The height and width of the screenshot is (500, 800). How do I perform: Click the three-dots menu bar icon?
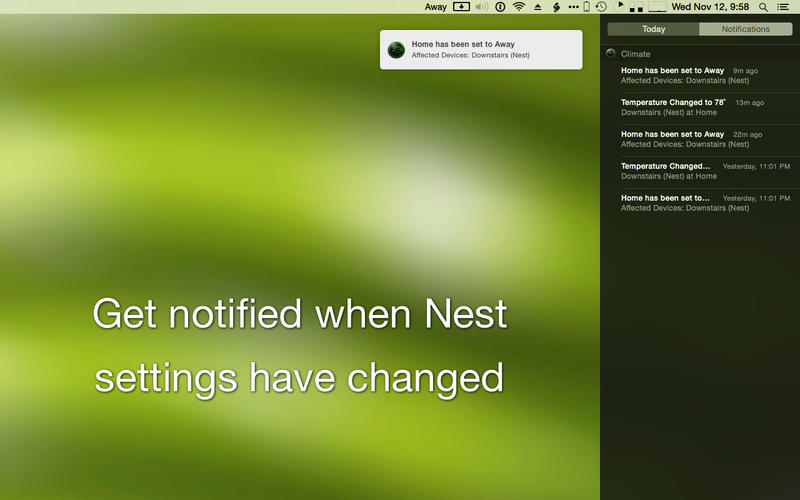(573, 7)
